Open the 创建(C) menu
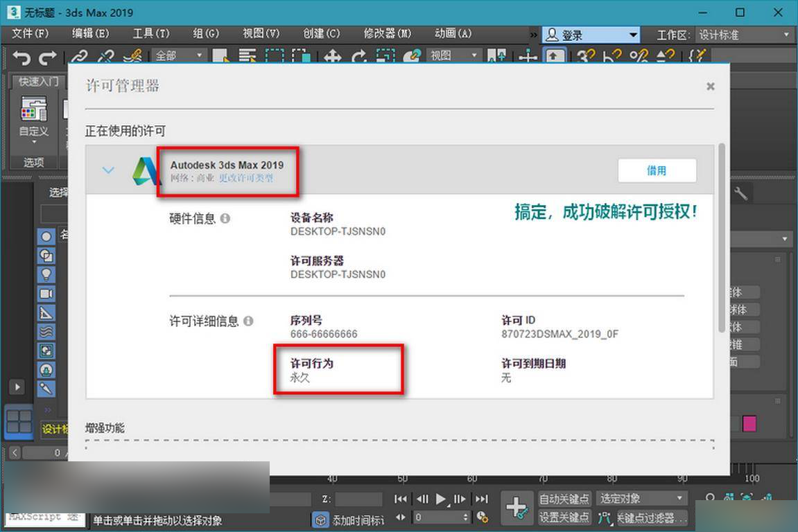The image size is (798, 532). (x=322, y=33)
